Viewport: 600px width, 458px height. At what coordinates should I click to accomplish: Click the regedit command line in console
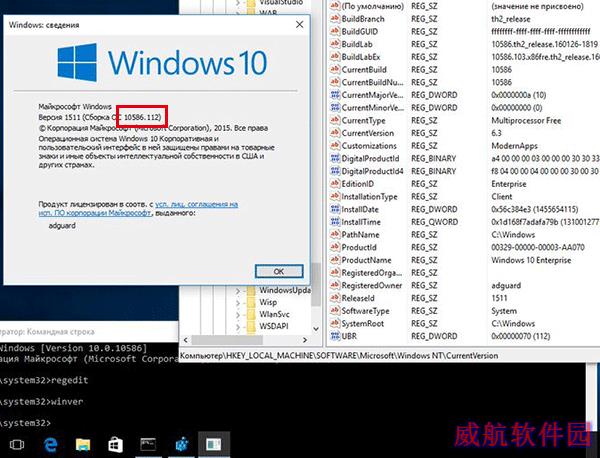pos(44,380)
